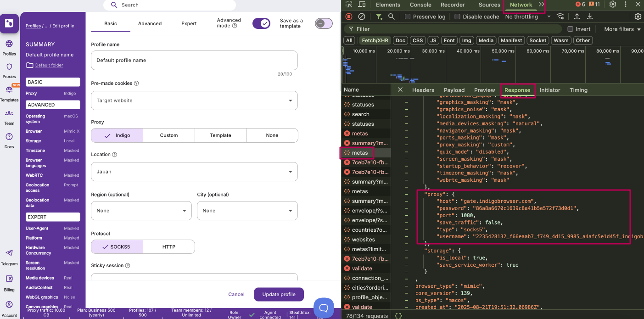
Task: Click the Cancel button
Action: 236,294
